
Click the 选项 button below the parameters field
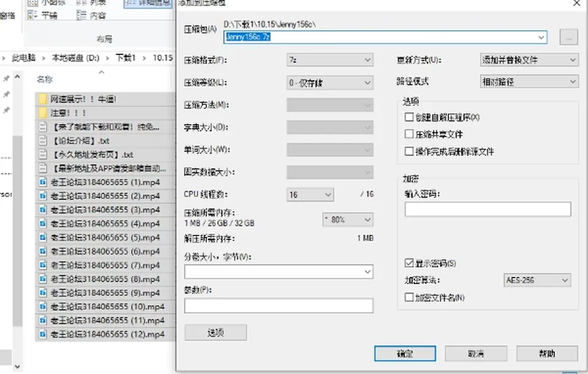point(216,332)
